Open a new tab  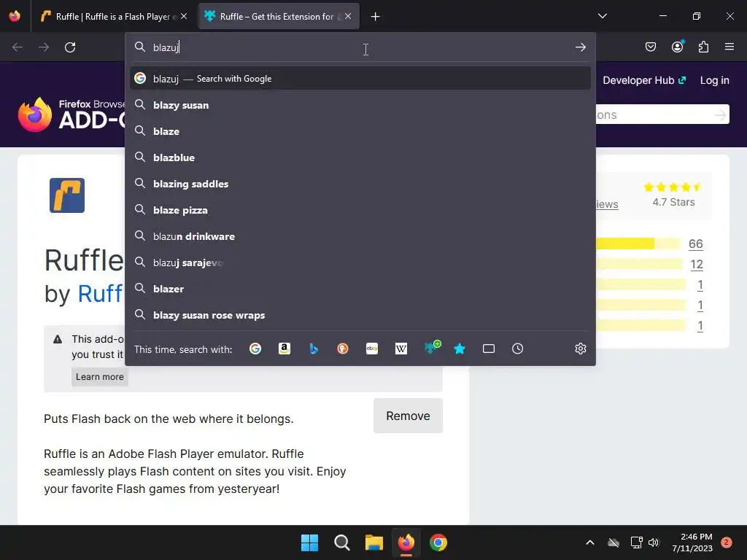pyautogui.click(x=376, y=17)
